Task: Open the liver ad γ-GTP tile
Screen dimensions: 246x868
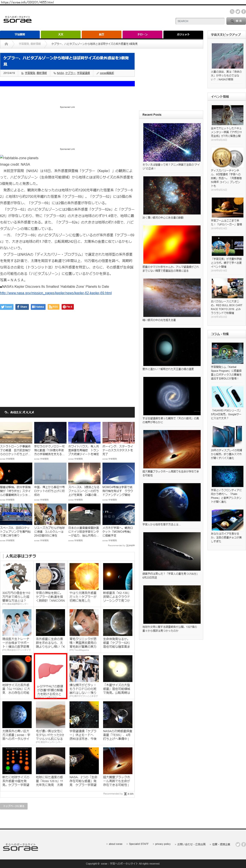Action: [x=50, y=676]
